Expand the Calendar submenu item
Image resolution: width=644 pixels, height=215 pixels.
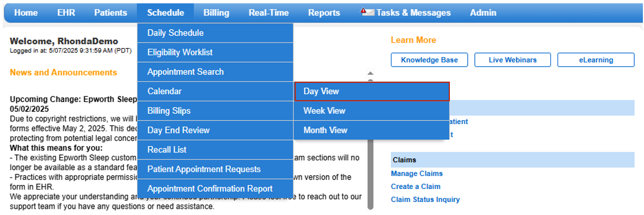click(x=215, y=92)
